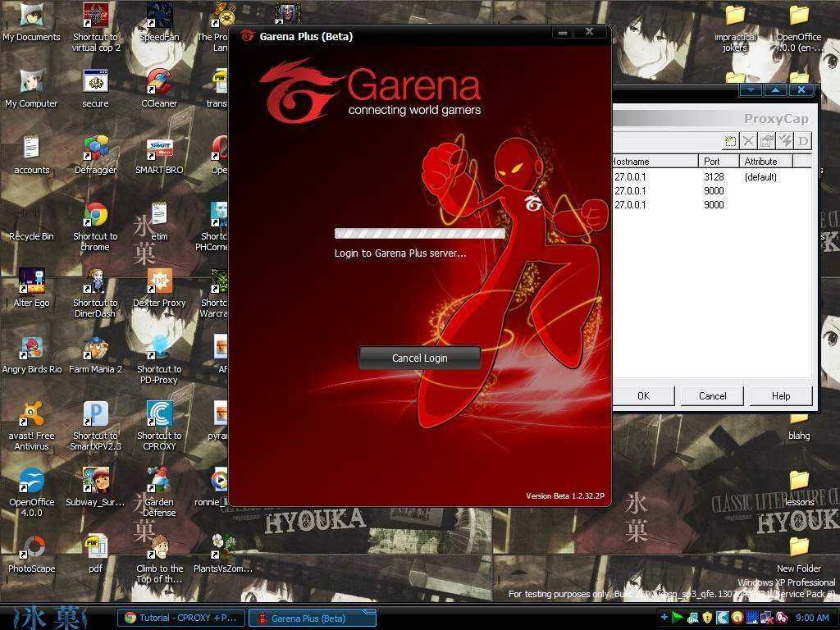Click the network computers tray icon

click(692, 619)
